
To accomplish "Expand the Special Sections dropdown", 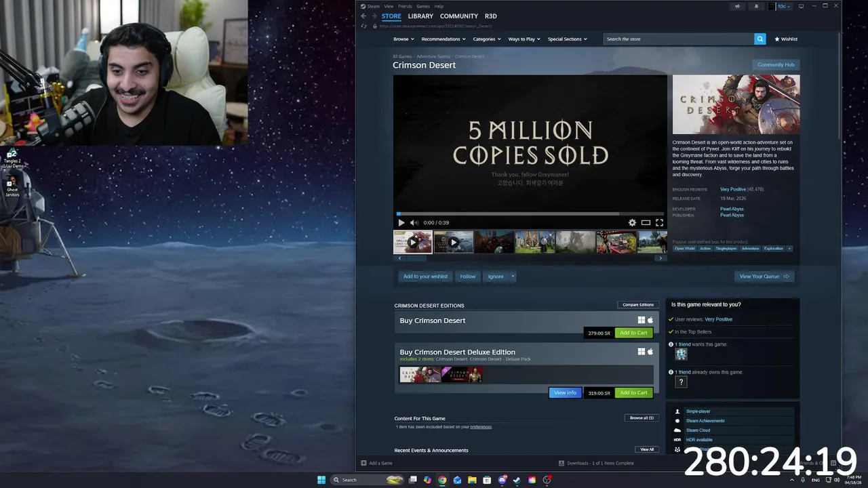I will (568, 39).
